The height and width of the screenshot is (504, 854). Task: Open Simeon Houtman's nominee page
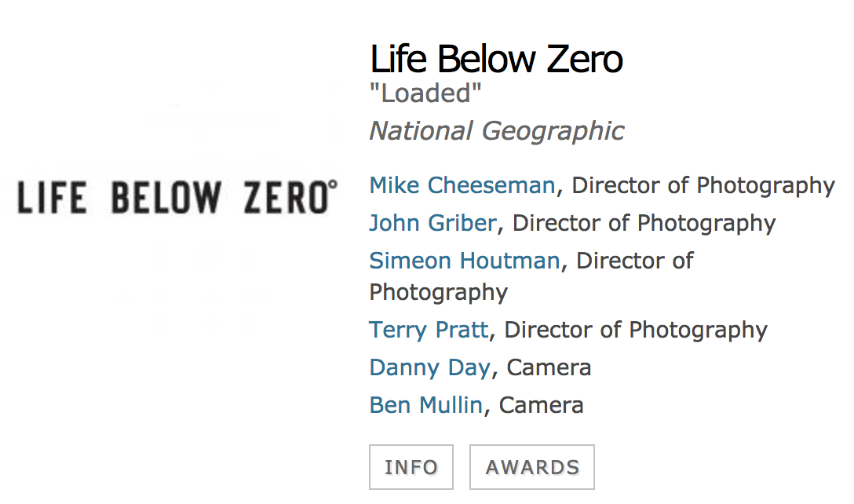[465, 261]
